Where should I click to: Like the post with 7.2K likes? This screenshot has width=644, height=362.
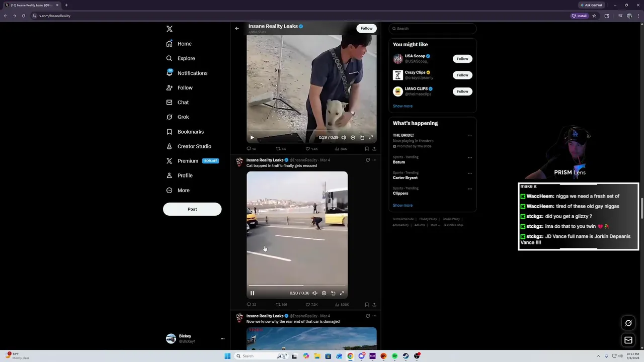[x=312, y=305]
